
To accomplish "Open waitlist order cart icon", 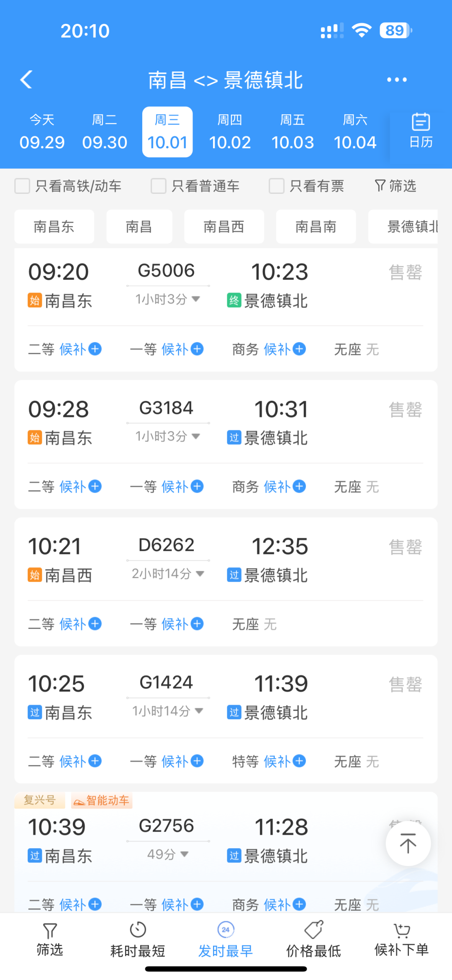I will point(401,930).
